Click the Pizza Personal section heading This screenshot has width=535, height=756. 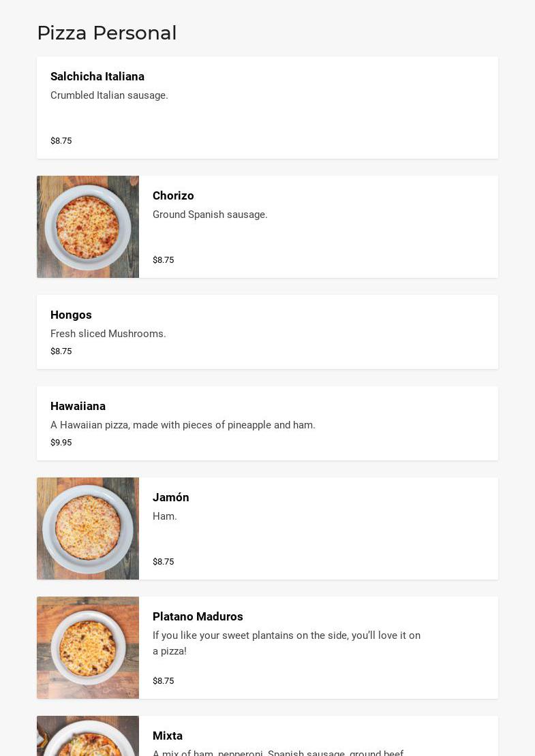107,33
